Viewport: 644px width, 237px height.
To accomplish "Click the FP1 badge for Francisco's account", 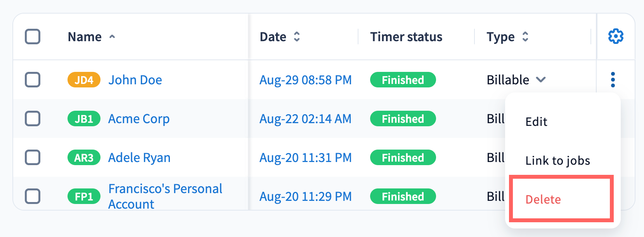I will click(84, 197).
